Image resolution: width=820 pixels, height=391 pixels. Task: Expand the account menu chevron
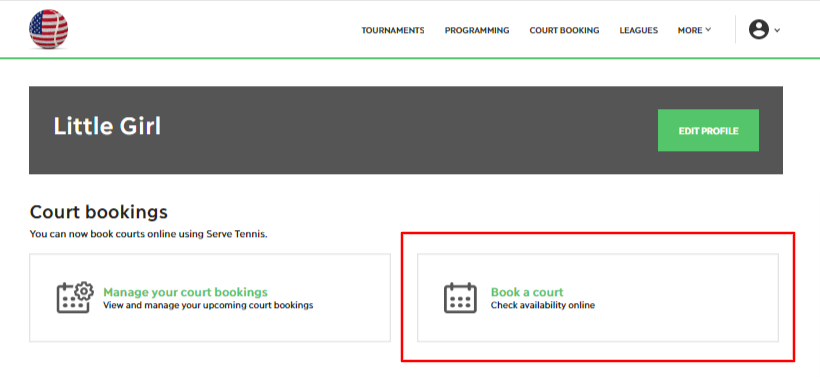click(x=777, y=30)
